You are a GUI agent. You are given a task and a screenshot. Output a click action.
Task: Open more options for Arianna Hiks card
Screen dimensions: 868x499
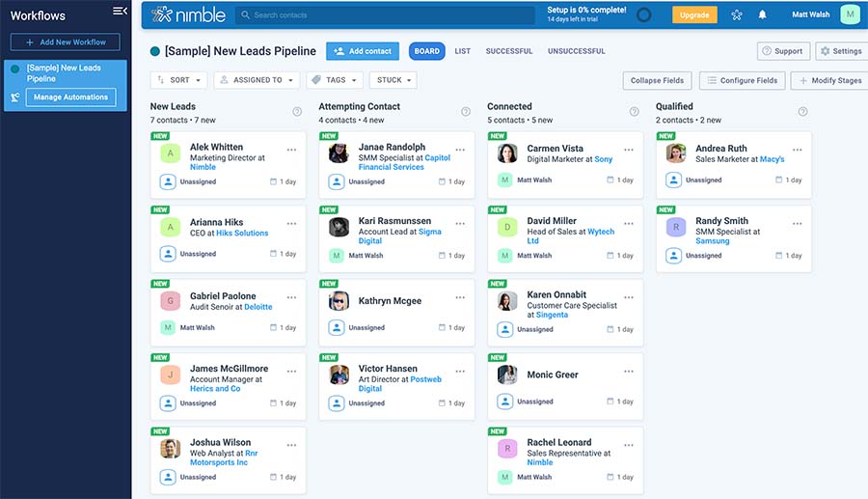pyautogui.click(x=291, y=223)
